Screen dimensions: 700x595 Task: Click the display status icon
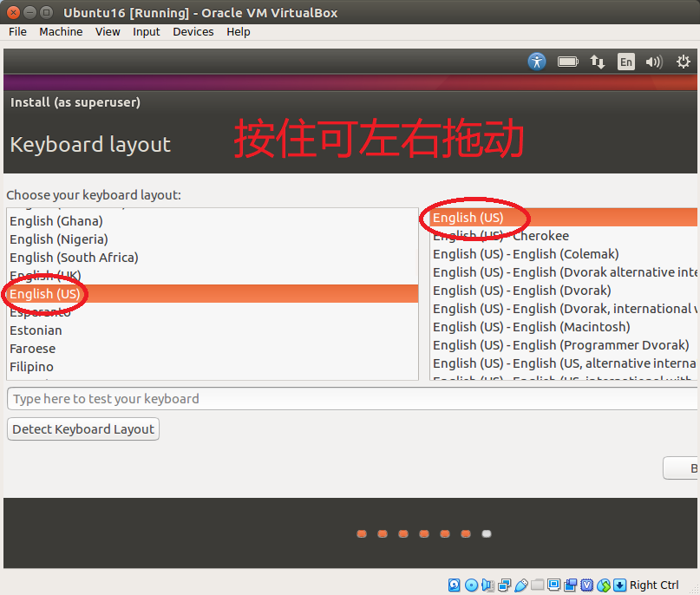point(554,585)
